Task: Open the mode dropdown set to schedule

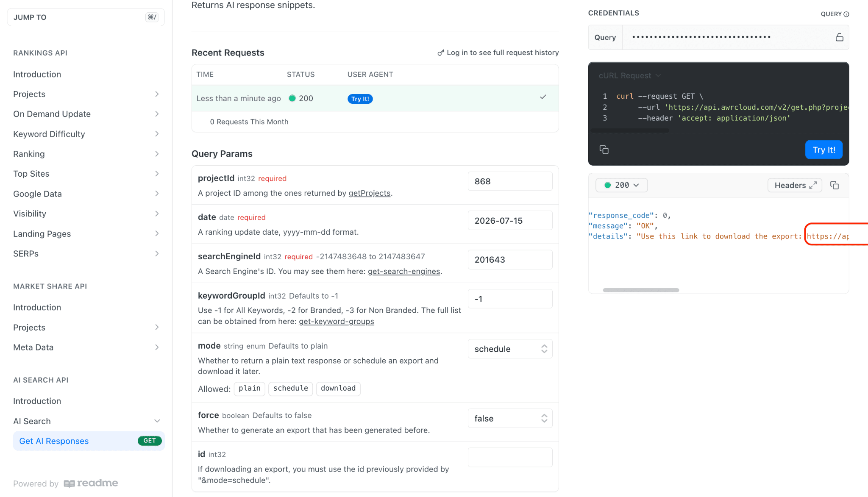Action: click(x=510, y=349)
